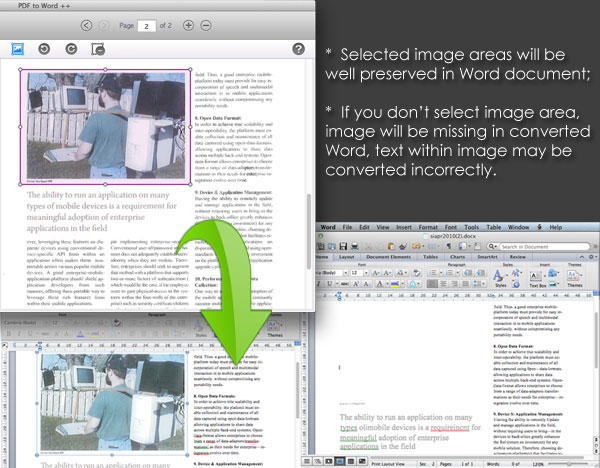
Task: Click the Clear Formatting icon
Action: point(417,273)
